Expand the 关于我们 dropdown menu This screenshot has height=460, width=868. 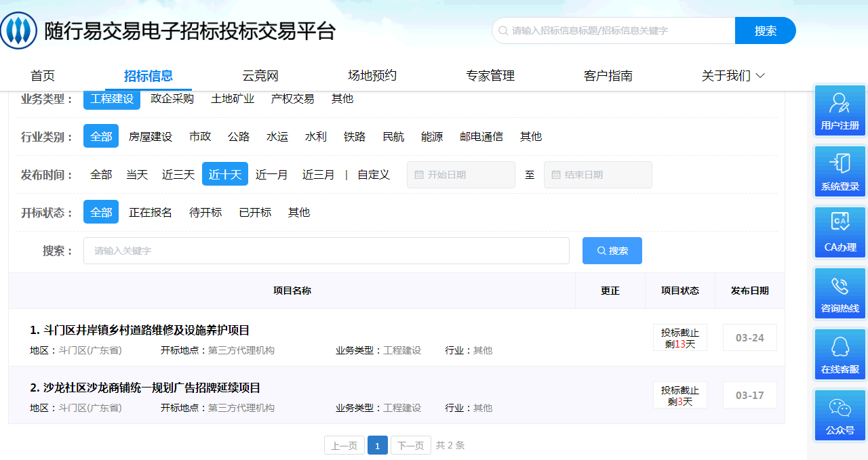pyautogui.click(x=733, y=76)
